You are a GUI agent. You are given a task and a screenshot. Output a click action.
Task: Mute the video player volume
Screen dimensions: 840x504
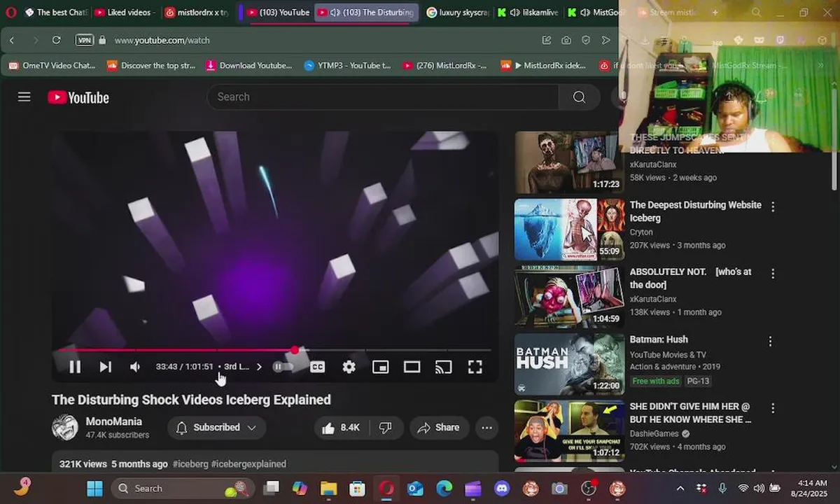coord(135,367)
